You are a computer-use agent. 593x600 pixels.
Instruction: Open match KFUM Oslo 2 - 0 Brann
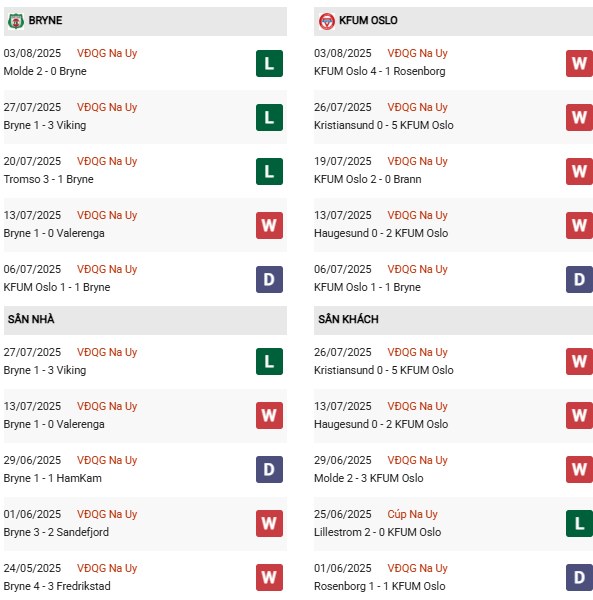(x=368, y=179)
